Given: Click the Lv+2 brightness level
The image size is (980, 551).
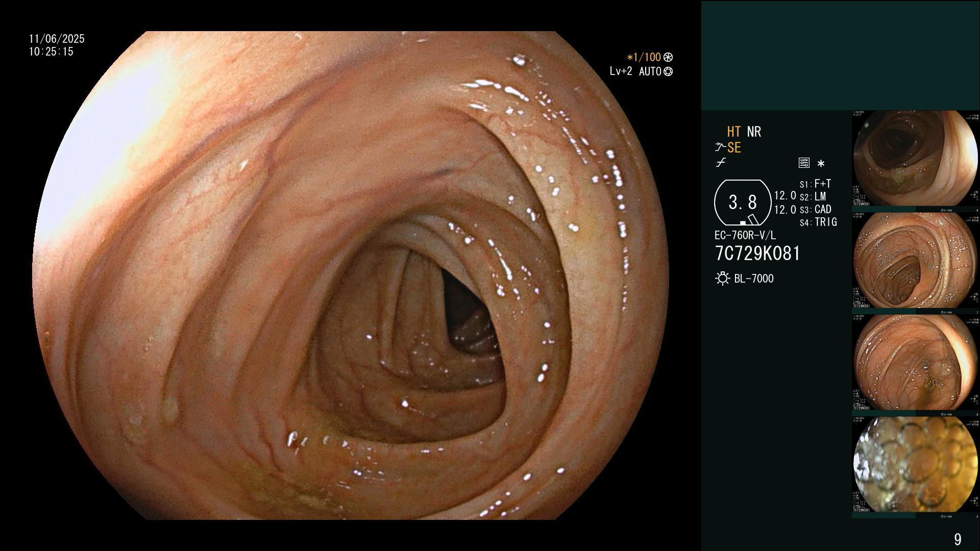Looking at the screenshot, I should [621, 71].
